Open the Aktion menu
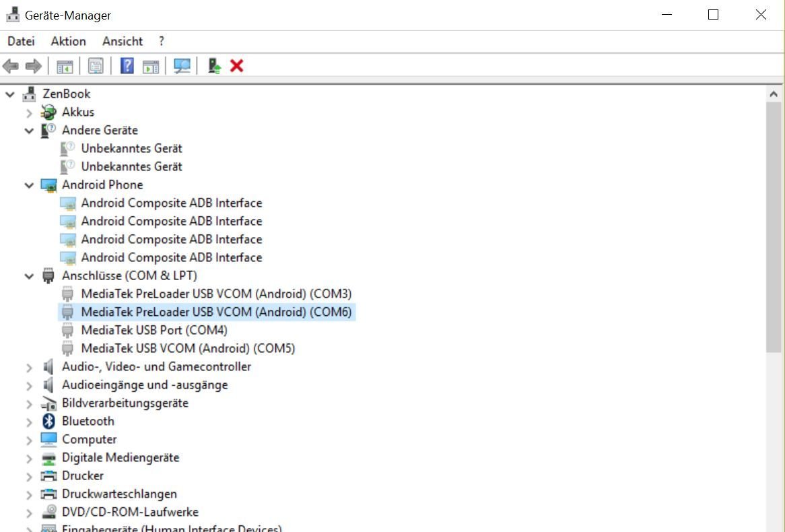This screenshot has height=532, width=785. pos(68,41)
